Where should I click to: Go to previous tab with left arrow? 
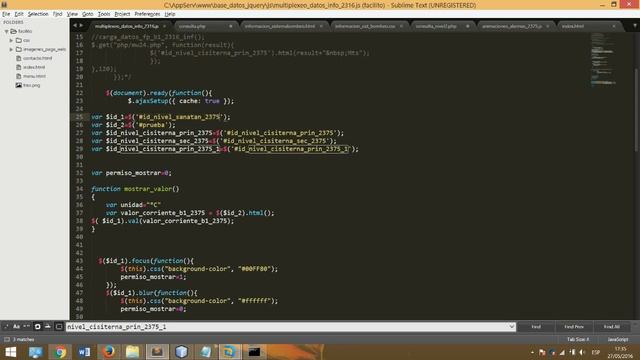(75, 26)
